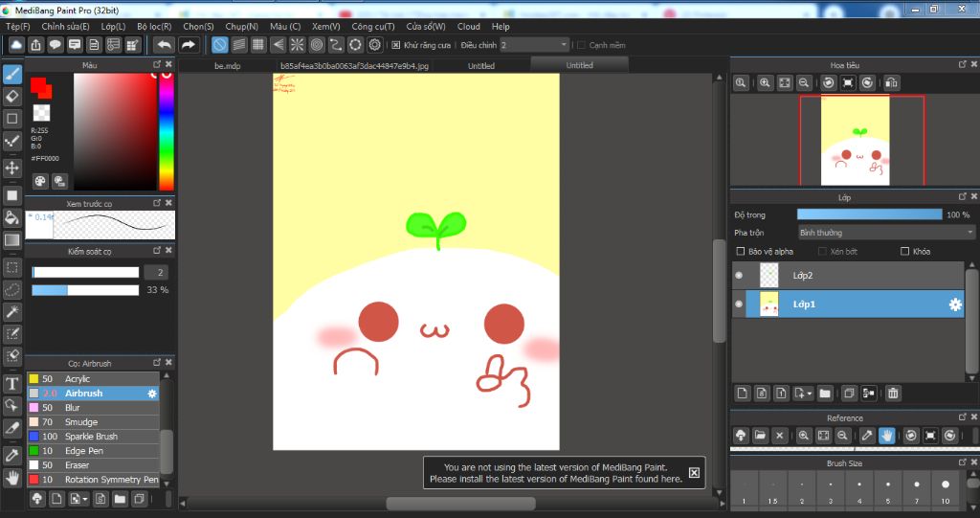
Task: Adjust the Độ trong opacity slider
Action: coord(869,214)
